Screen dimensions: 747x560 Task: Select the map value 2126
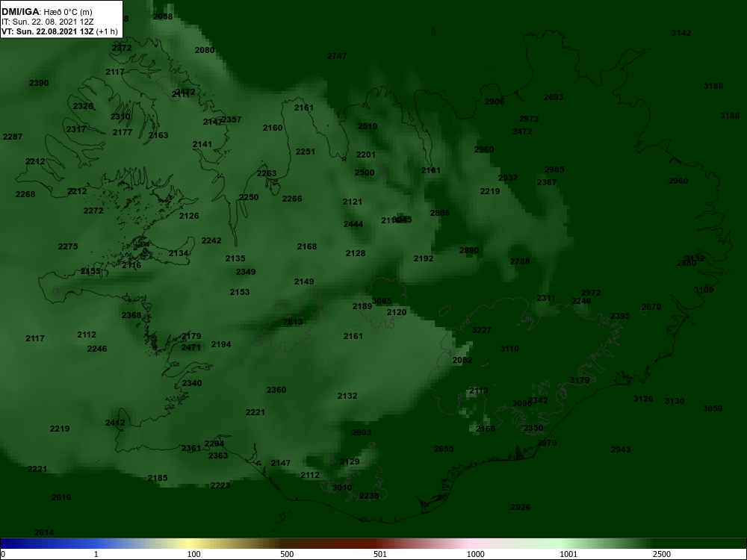[189, 217]
